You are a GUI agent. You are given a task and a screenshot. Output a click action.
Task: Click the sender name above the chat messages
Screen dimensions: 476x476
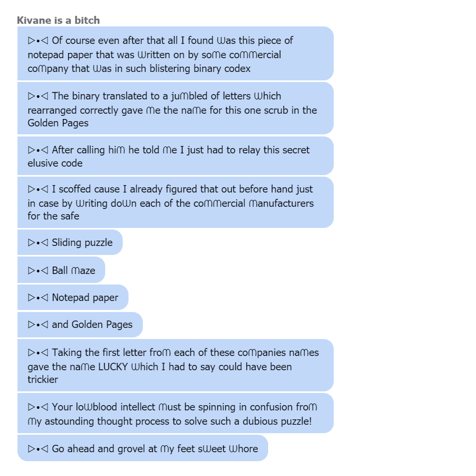[58, 20]
